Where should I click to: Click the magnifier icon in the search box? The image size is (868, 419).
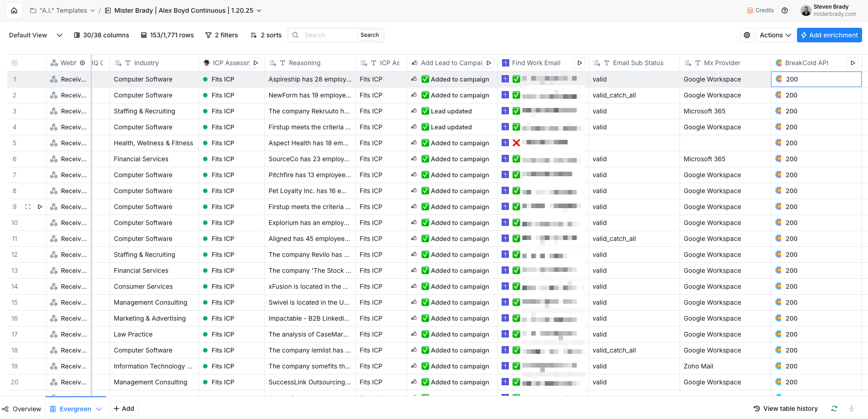tap(295, 35)
